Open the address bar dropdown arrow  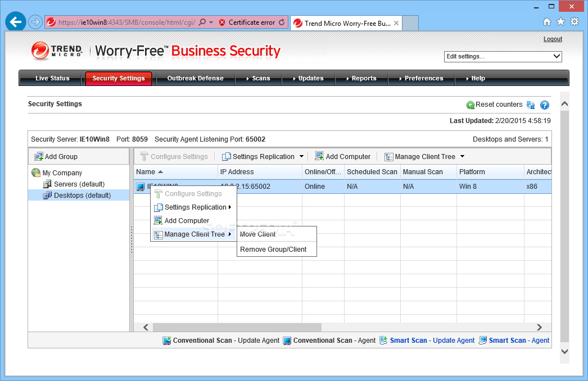click(x=211, y=22)
